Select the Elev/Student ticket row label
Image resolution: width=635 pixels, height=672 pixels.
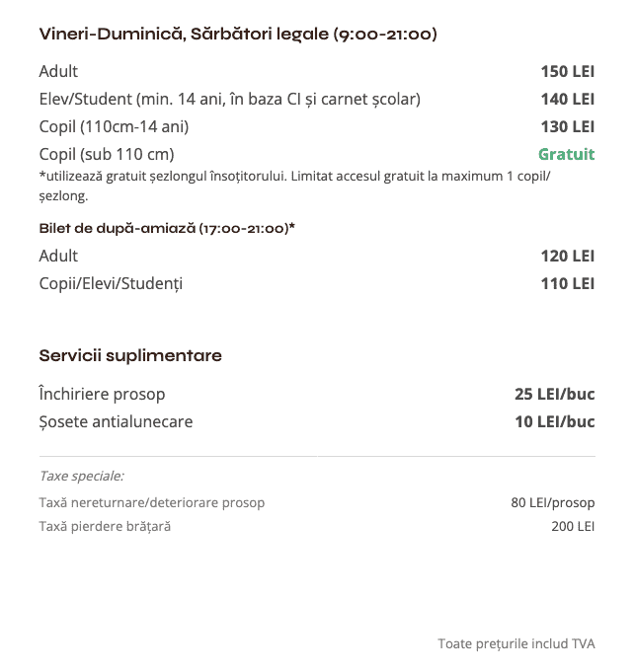click(229, 99)
